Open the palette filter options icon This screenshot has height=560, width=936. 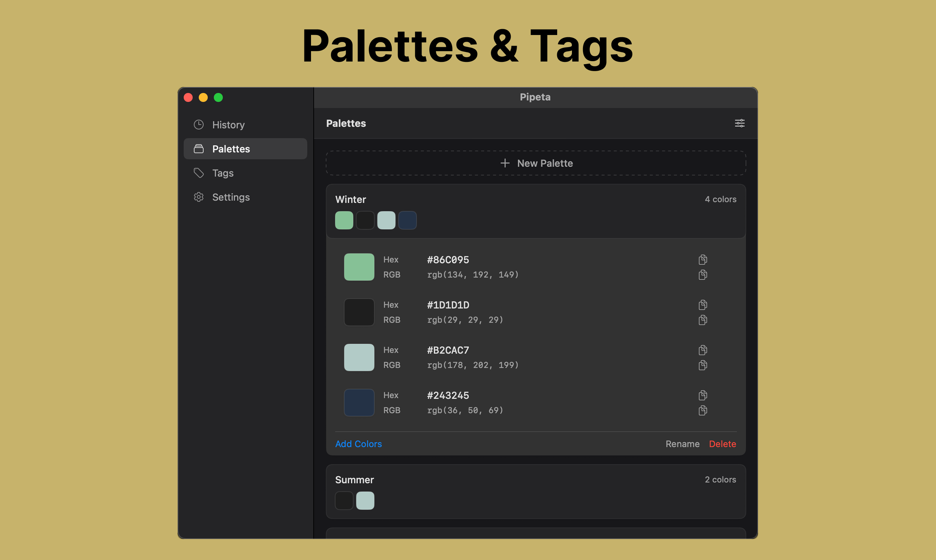coord(739,123)
